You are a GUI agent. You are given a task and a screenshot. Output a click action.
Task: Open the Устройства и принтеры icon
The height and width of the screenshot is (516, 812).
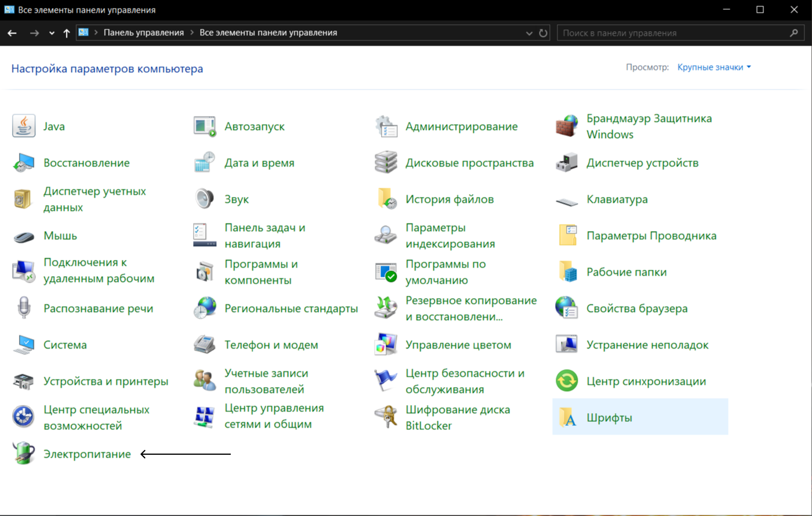click(24, 381)
